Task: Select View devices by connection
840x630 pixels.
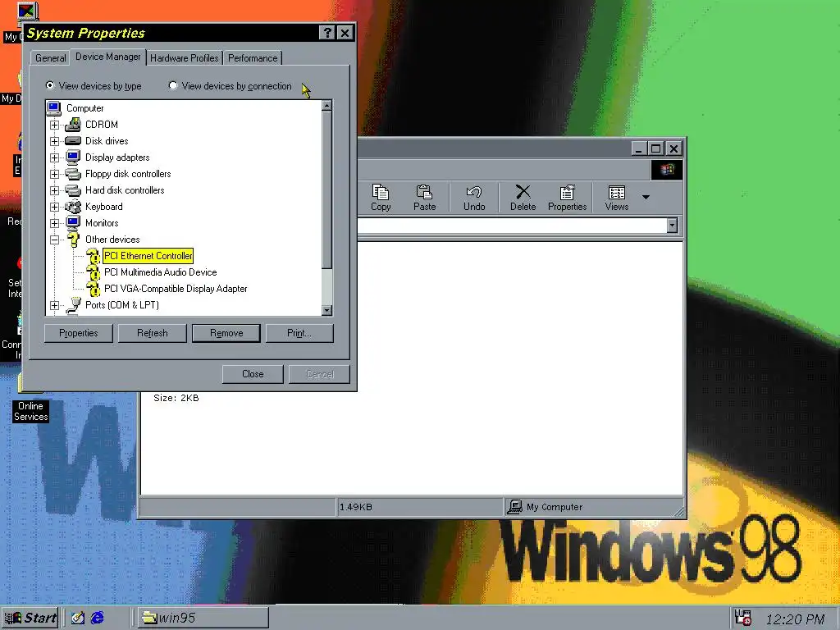Action: click(231, 85)
